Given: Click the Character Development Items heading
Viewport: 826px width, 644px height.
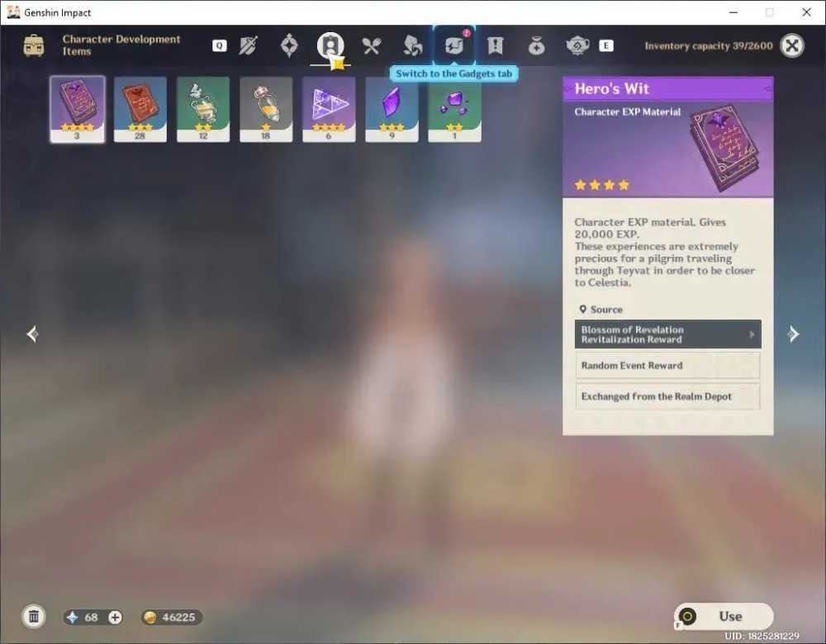Looking at the screenshot, I should tap(121, 45).
